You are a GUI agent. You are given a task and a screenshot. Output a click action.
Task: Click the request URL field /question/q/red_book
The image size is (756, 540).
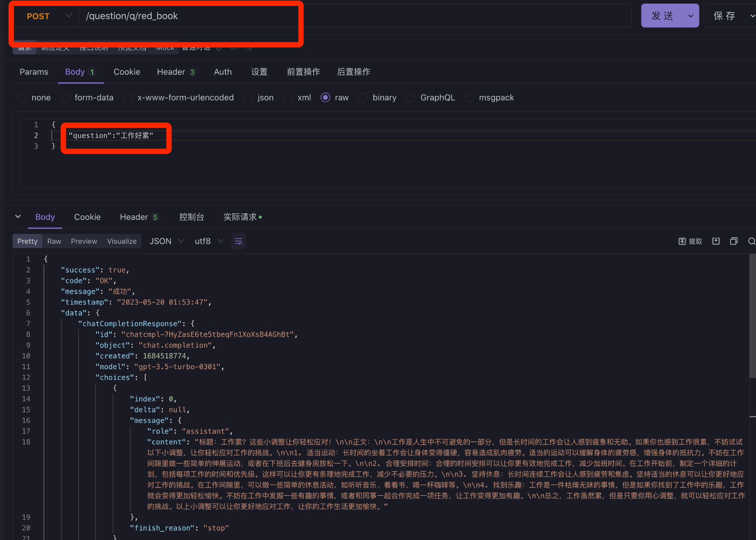point(355,16)
